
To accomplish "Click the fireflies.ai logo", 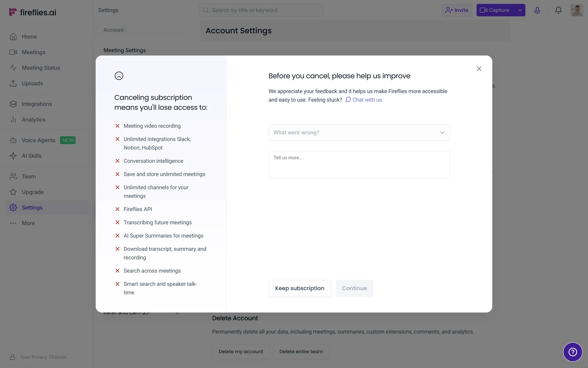I will (x=32, y=12).
